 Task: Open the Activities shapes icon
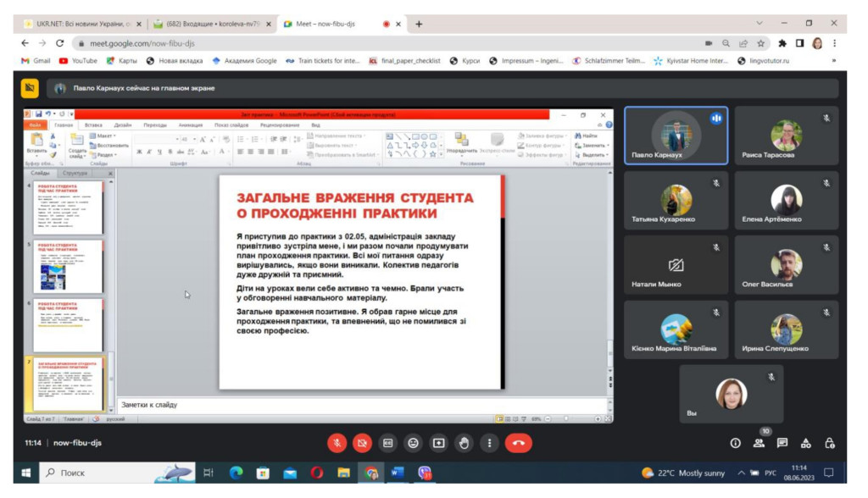click(x=806, y=442)
